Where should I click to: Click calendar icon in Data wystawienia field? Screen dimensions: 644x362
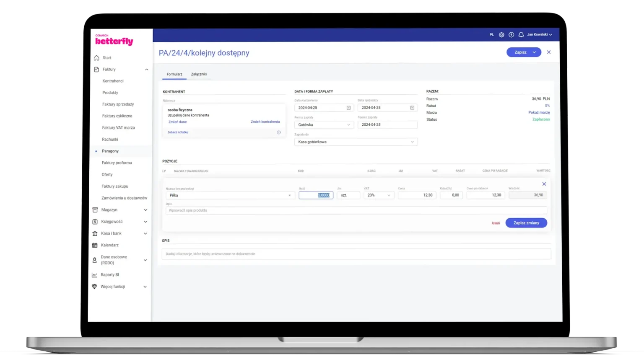(348, 108)
